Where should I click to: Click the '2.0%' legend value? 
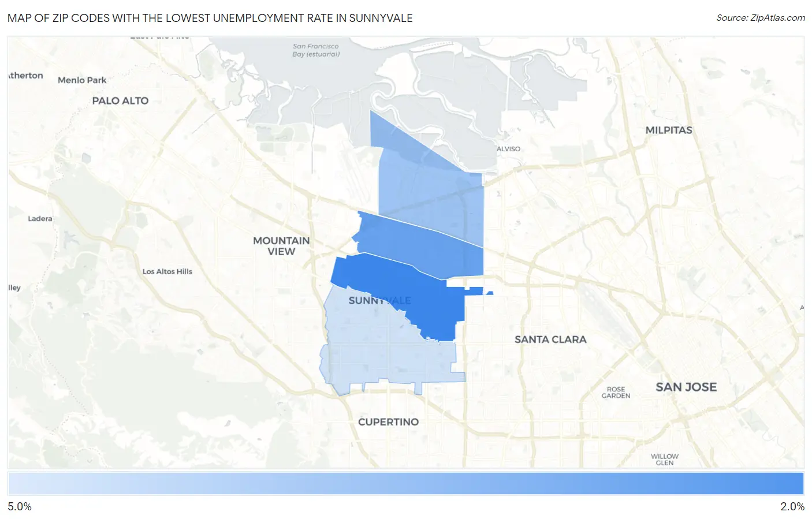792,506
